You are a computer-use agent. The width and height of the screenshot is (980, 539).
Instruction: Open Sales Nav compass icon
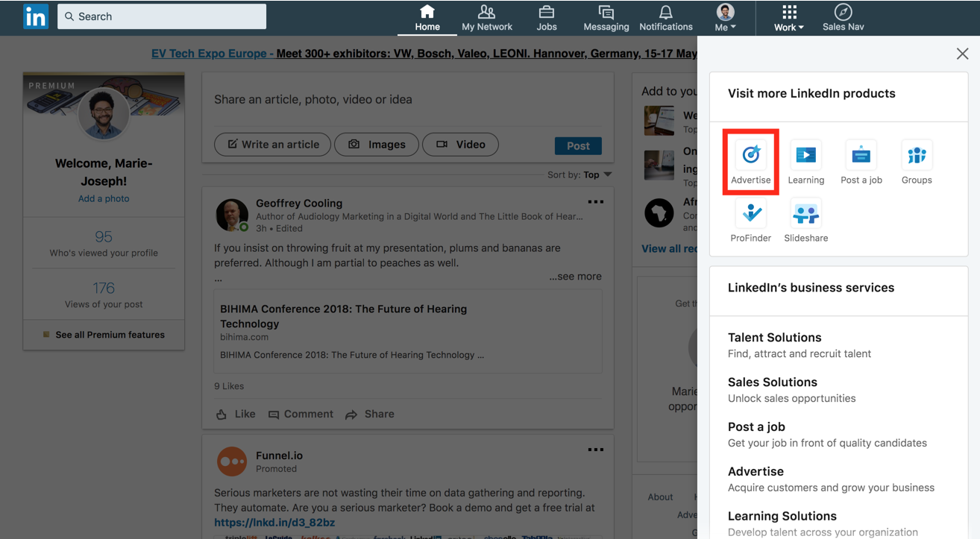pyautogui.click(x=844, y=19)
